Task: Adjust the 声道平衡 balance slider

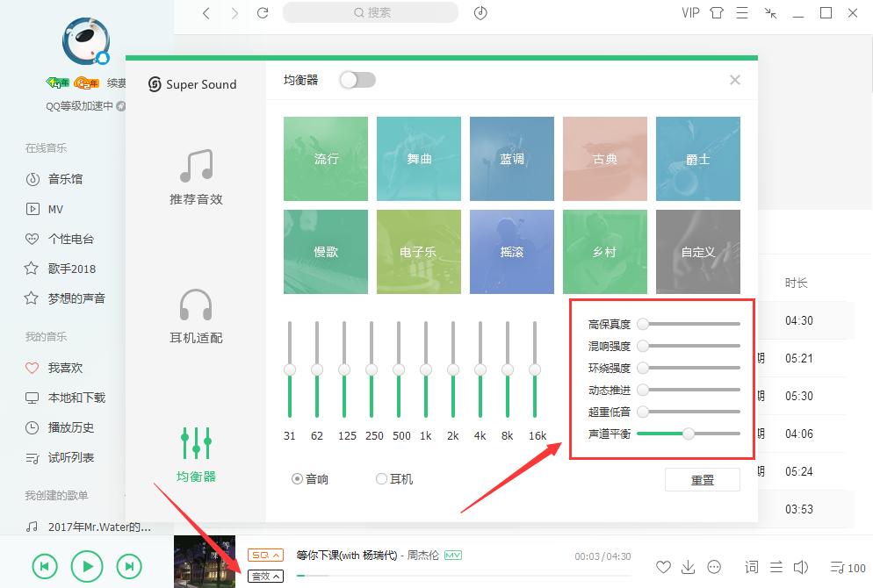Action: 688,433
